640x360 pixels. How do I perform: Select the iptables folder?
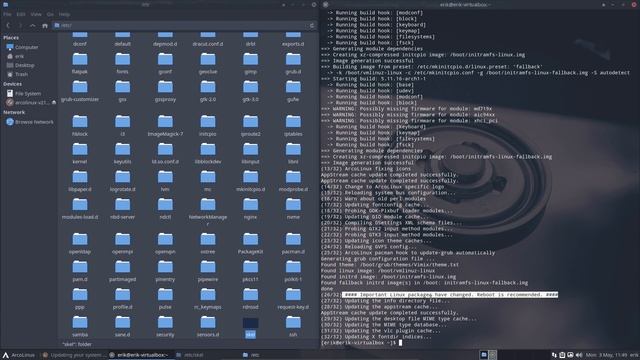pyautogui.click(x=293, y=126)
